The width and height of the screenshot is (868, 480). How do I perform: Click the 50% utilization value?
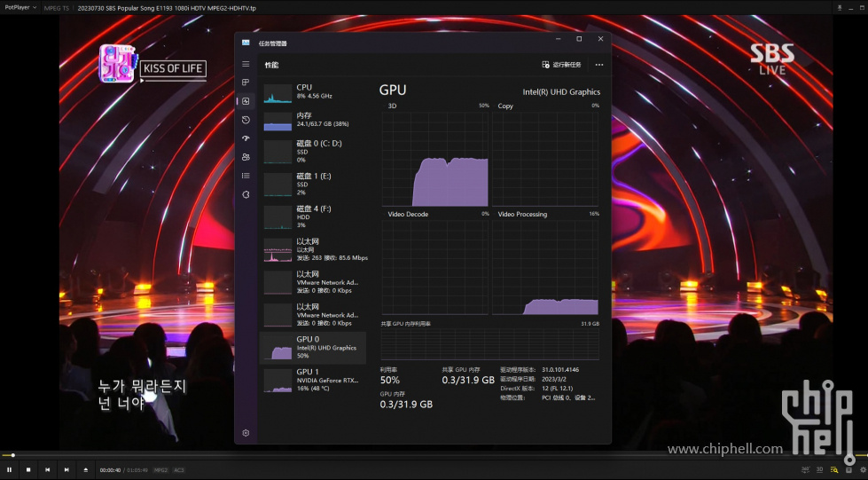point(390,381)
